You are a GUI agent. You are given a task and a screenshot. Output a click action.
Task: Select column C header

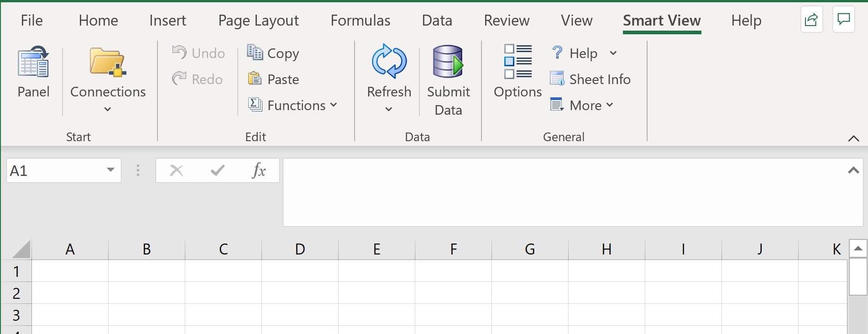[x=223, y=249]
